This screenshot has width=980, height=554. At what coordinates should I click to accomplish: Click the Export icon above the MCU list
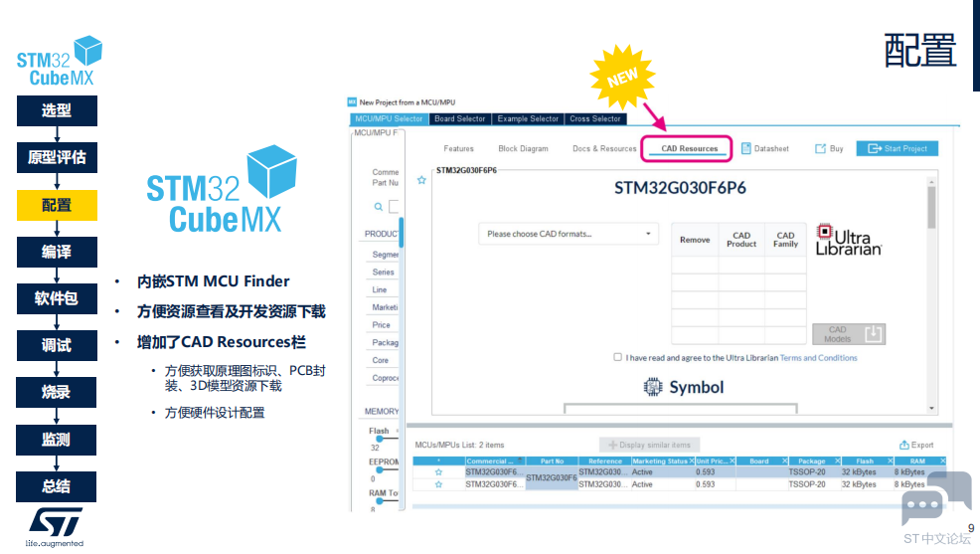(903, 445)
